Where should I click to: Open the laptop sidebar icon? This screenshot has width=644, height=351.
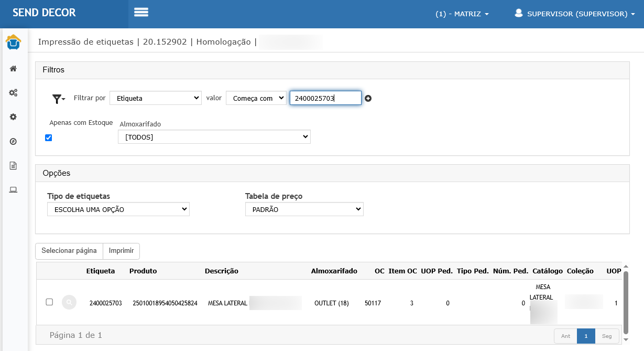tap(14, 190)
